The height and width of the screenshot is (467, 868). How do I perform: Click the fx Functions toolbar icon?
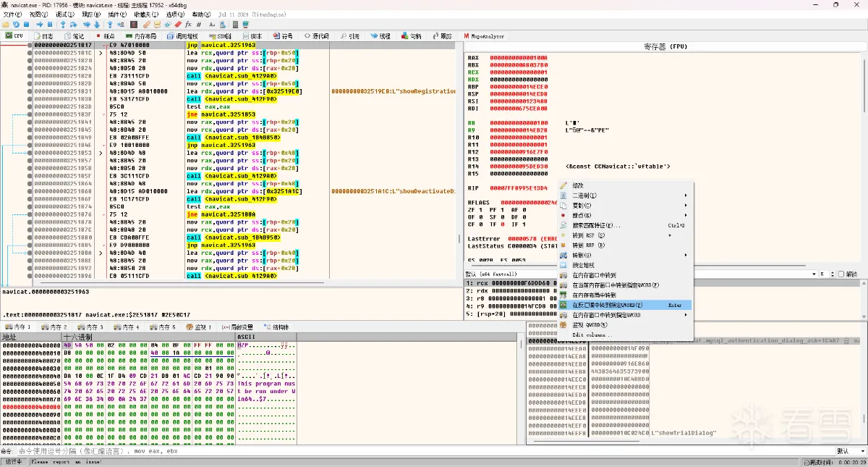(187, 24)
